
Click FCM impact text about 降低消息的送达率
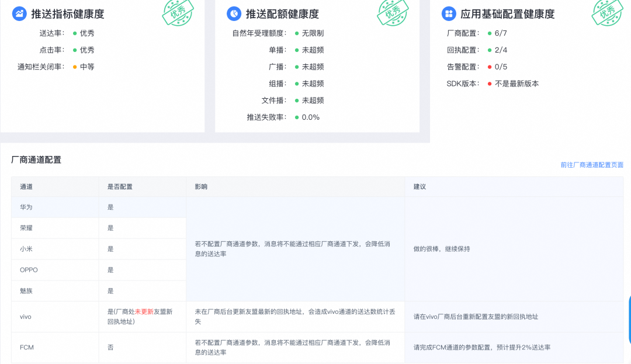pyautogui.click(x=293, y=348)
